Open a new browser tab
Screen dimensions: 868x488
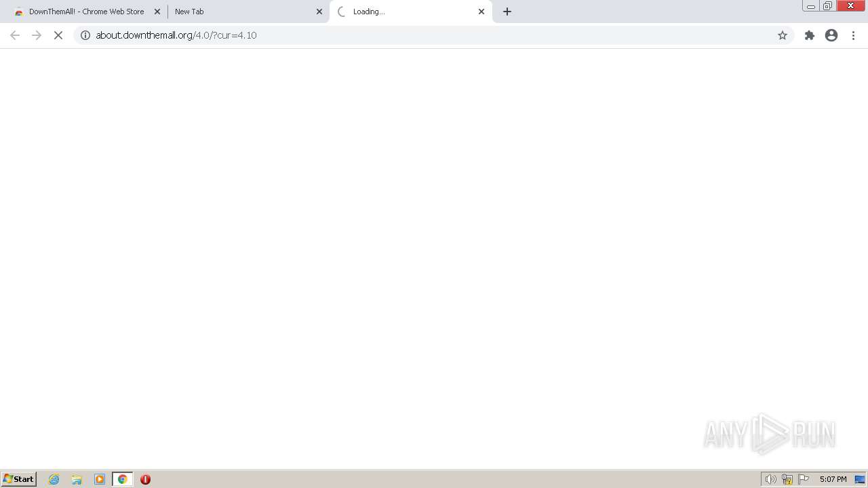point(507,12)
